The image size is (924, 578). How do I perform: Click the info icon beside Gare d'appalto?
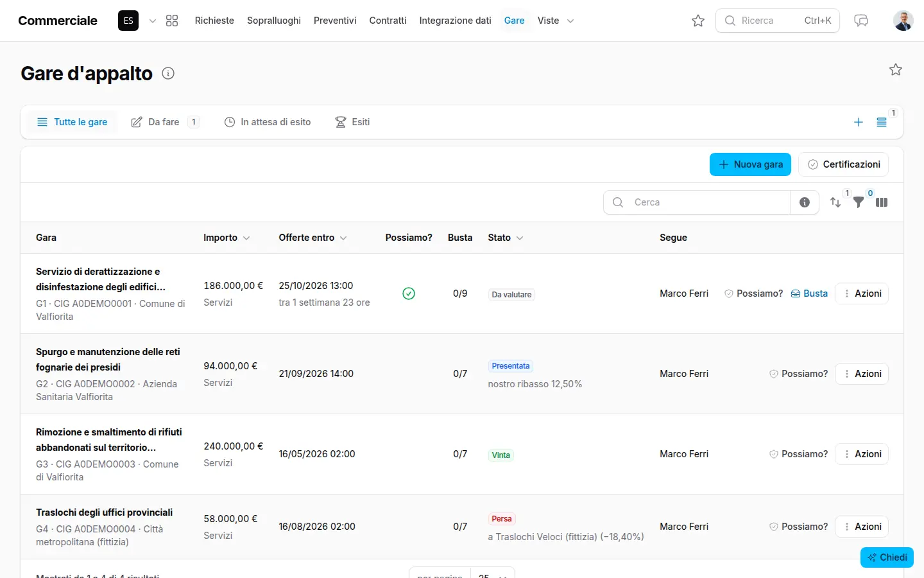pos(168,73)
